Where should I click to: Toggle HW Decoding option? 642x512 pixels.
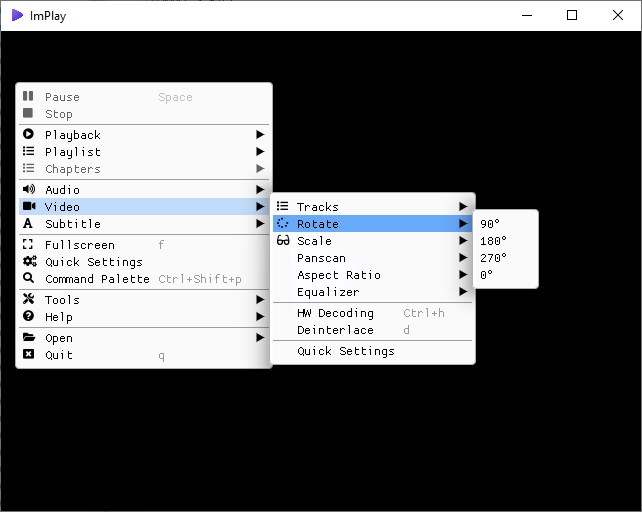click(373, 313)
